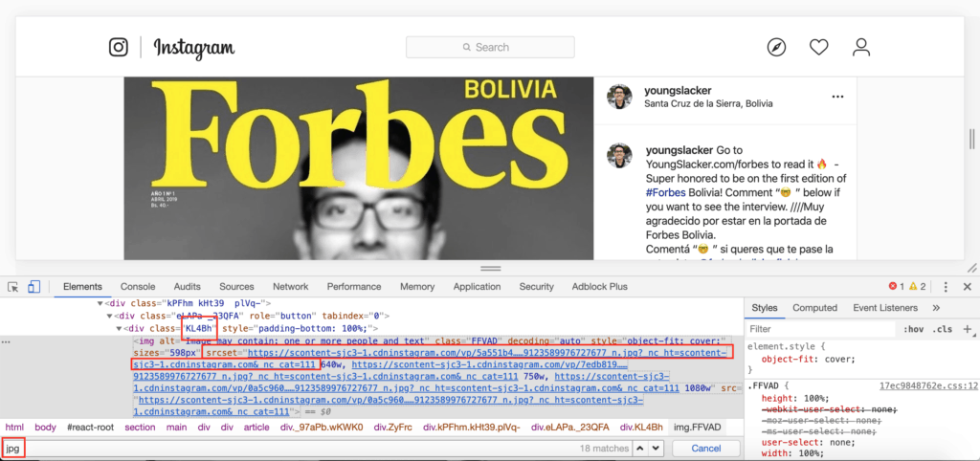Switch to the Adblock Plus tab
The image size is (980, 461).
tap(599, 287)
